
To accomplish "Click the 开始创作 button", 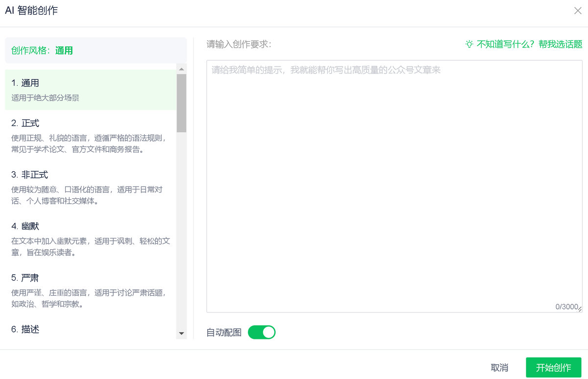I will click(x=554, y=368).
